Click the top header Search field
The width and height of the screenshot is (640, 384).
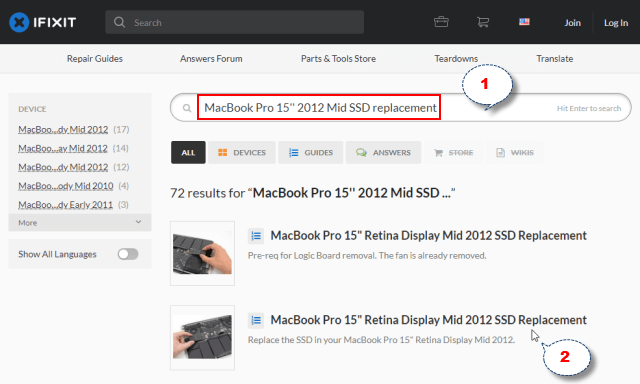pos(235,22)
